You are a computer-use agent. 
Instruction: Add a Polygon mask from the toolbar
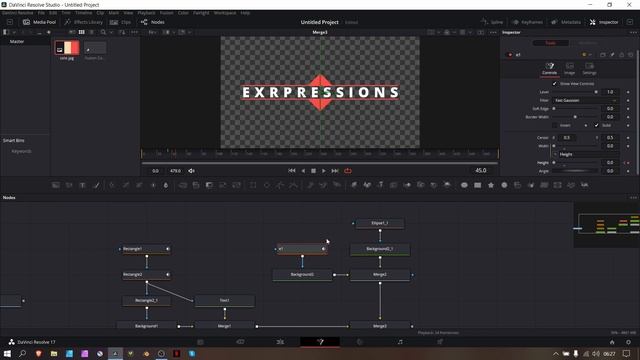point(280,185)
